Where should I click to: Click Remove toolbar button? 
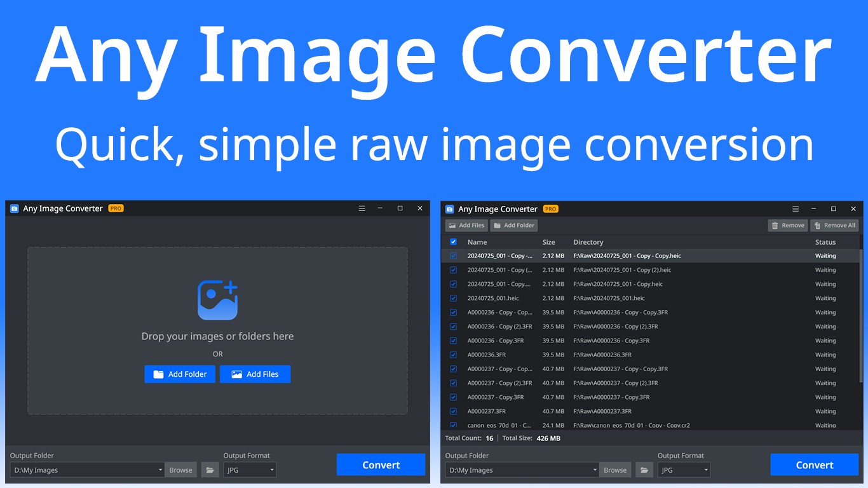point(787,226)
